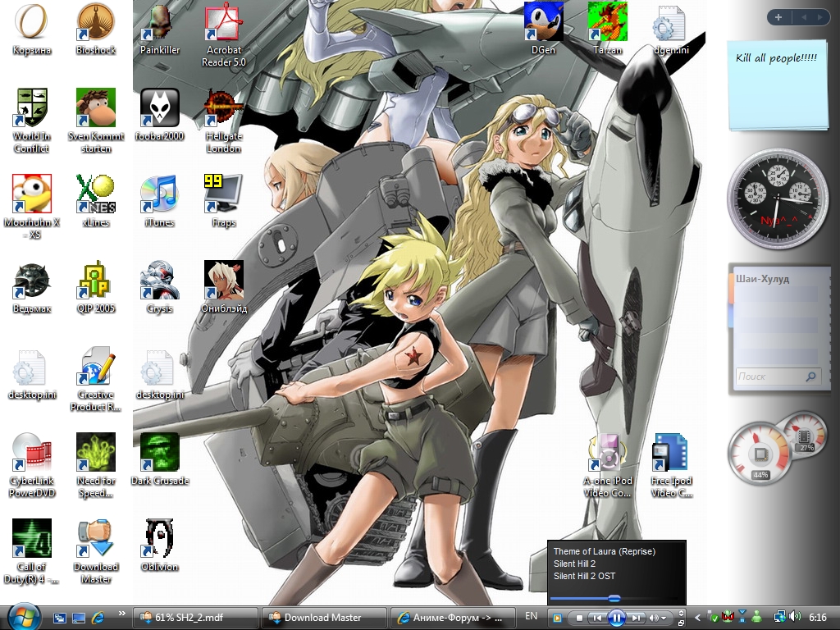Image resolution: width=840 pixels, height=630 pixels.
Task: Open Call of Duty 4 shortcut
Action: pyautogui.click(x=32, y=551)
